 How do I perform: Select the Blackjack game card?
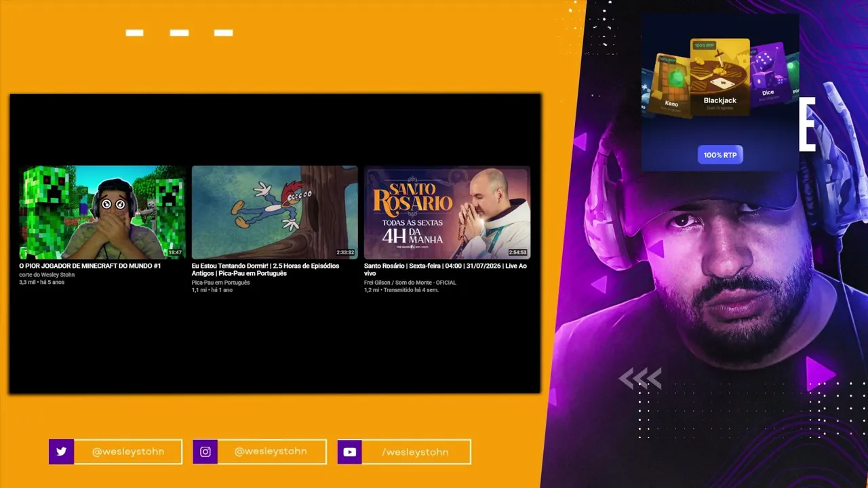pyautogui.click(x=720, y=77)
